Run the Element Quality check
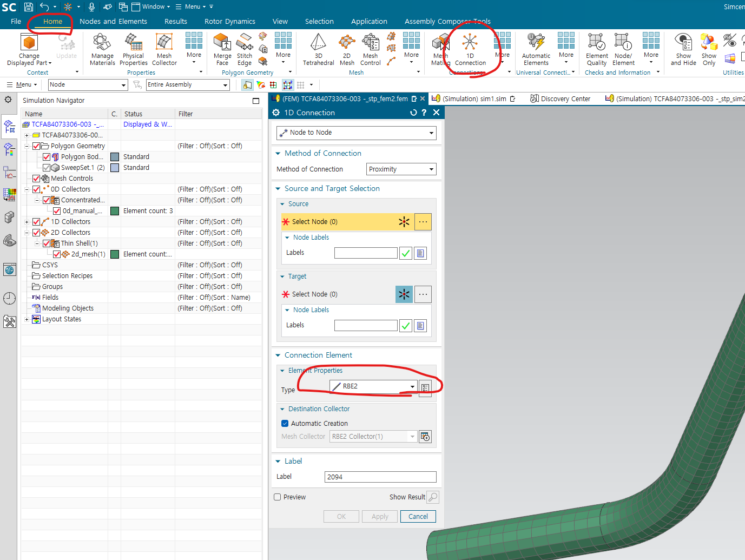 tap(597, 49)
